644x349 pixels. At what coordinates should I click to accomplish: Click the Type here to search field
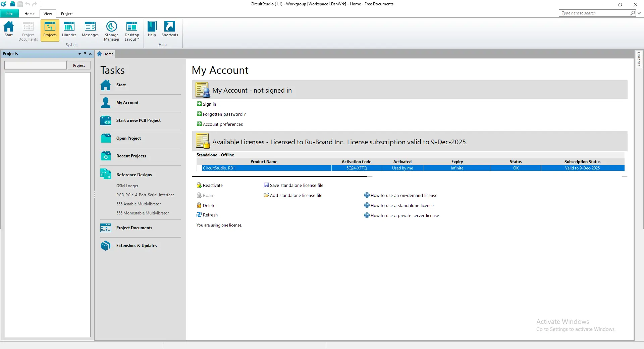tap(594, 13)
